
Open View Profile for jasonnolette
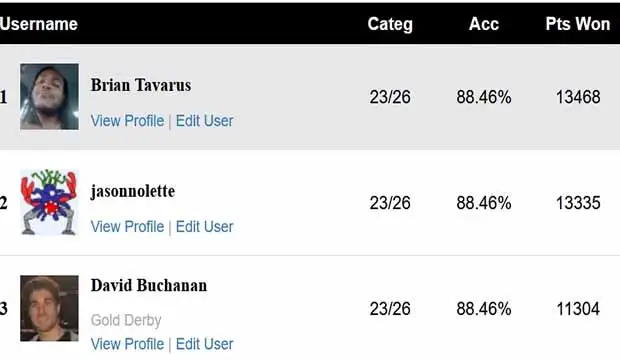[127, 227]
